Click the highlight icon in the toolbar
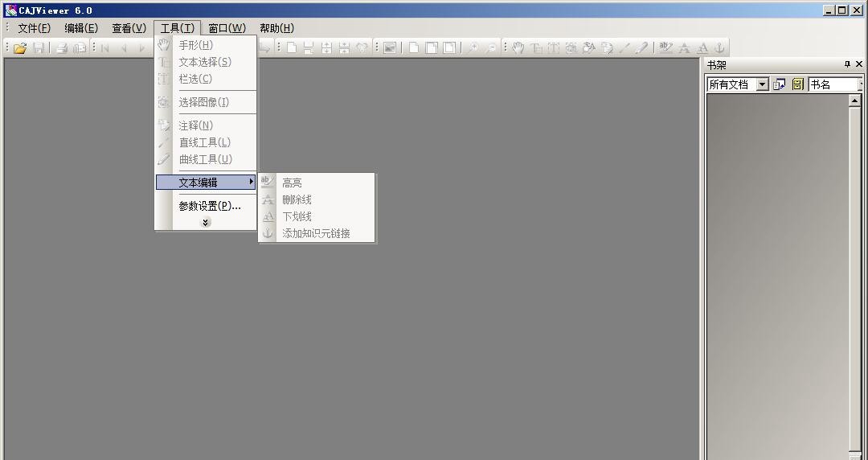Viewport: 868px width, 460px height. pos(666,48)
